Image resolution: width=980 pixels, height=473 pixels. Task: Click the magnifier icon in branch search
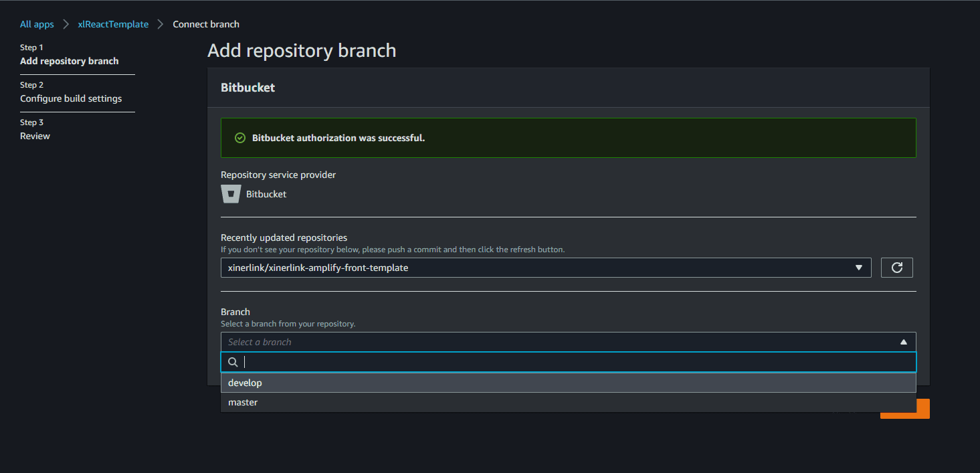tap(233, 362)
